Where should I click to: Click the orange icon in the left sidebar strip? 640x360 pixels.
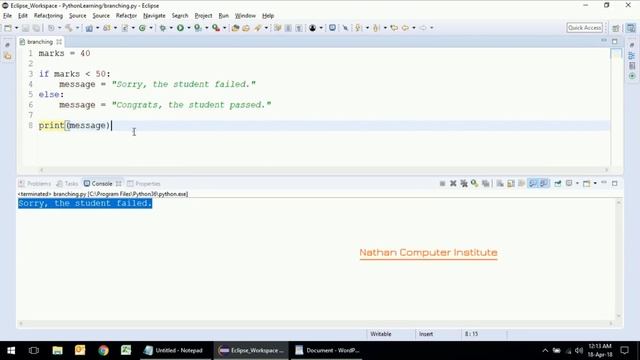[7, 56]
